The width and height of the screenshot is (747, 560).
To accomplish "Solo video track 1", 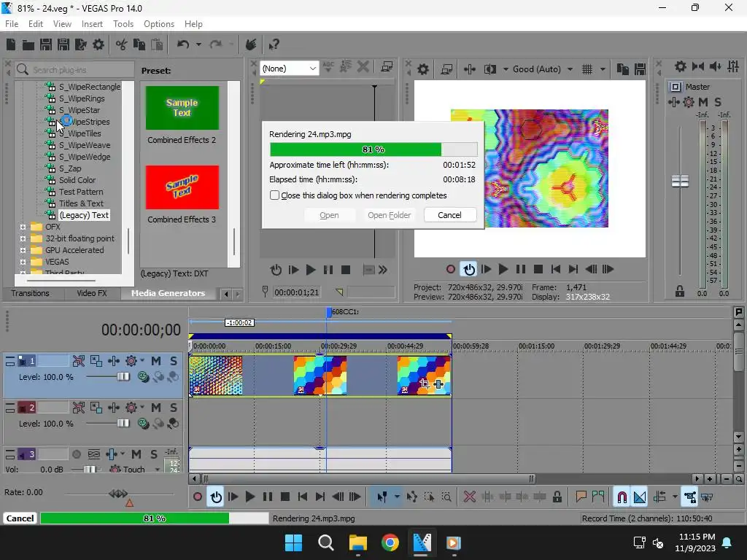I will tap(174, 361).
